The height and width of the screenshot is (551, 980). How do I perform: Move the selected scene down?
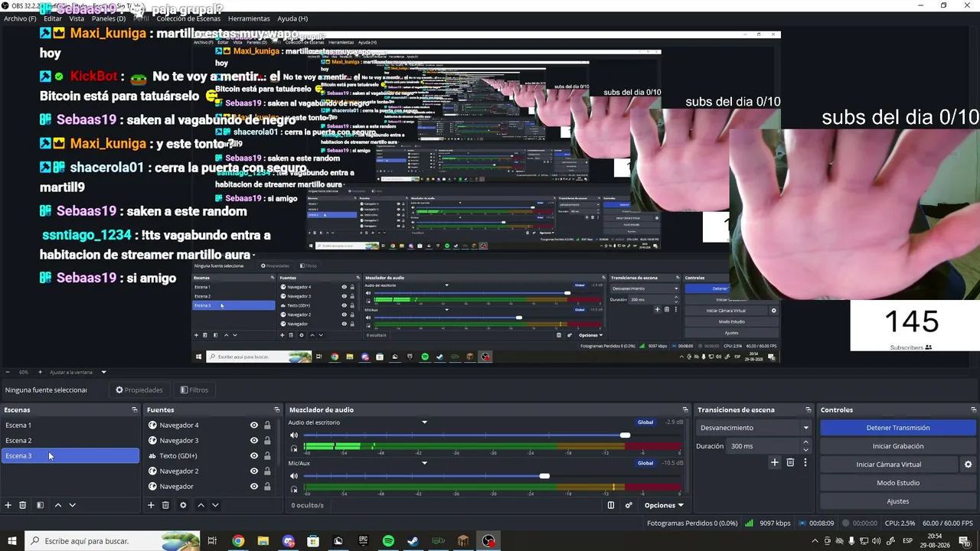pos(73,505)
